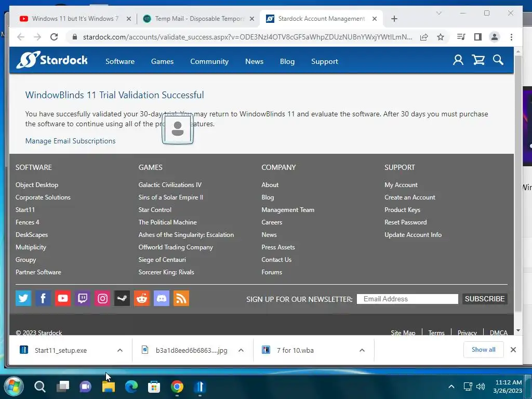Open the Support menu item
This screenshot has height=399, width=532.
(324, 61)
